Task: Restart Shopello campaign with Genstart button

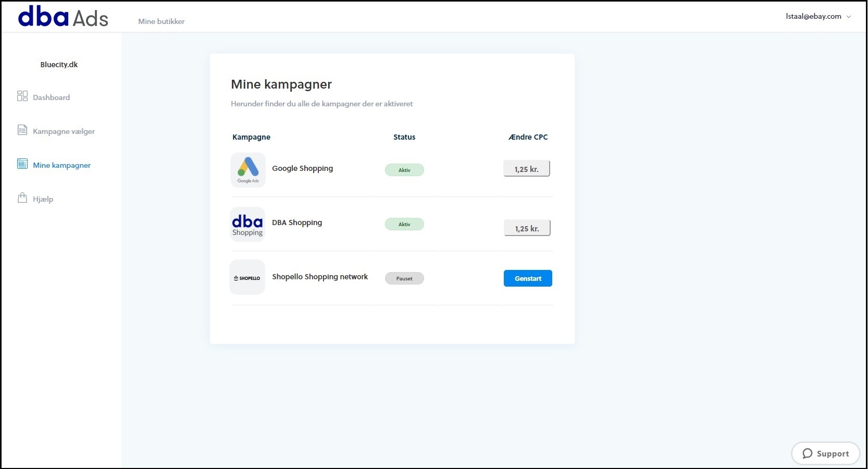Action: pos(528,278)
